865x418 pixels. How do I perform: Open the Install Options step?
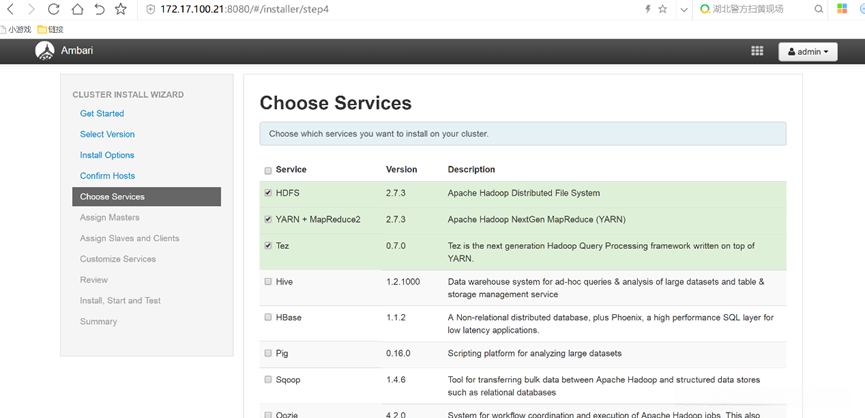(107, 155)
